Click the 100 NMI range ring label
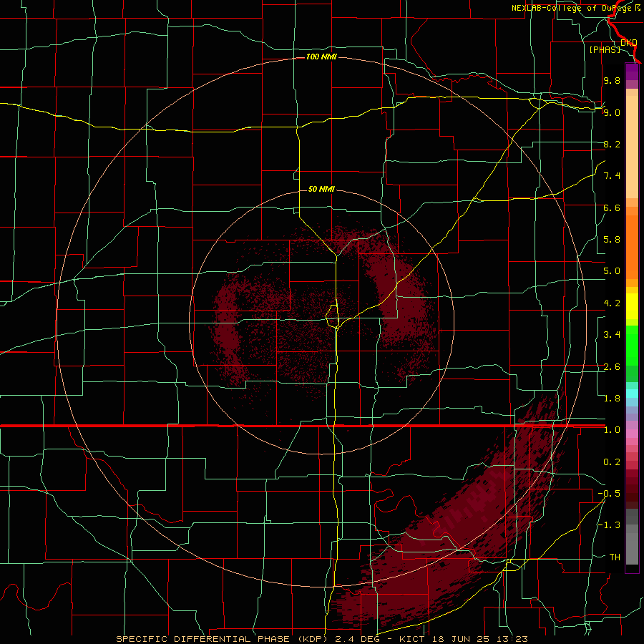The image size is (644, 644). [321, 57]
